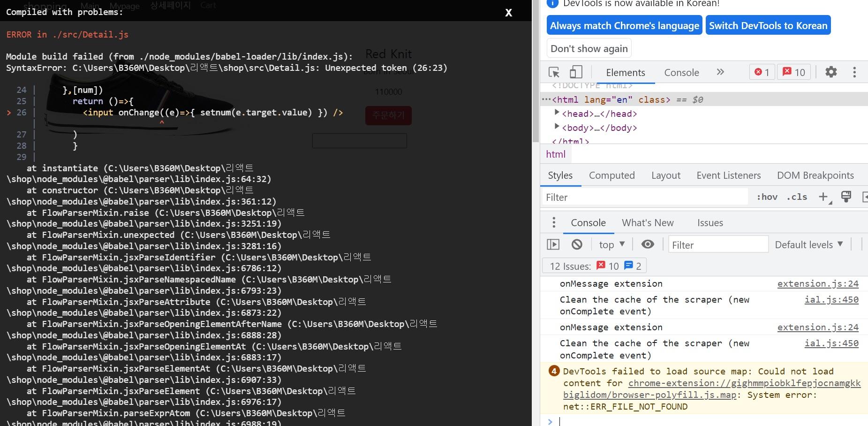The height and width of the screenshot is (426, 868).
Task: Open the Event Listeners pane tab
Action: click(728, 175)
